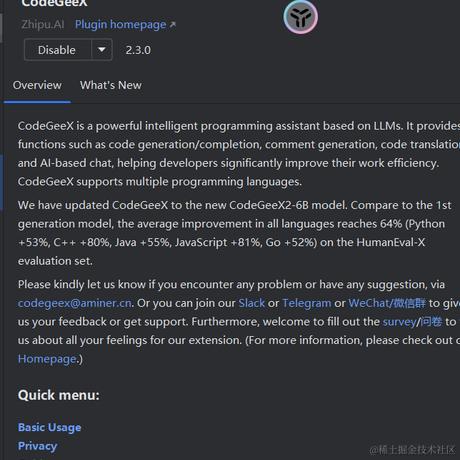Jump to Privacy in Quick menu
The image size is (460, 460).
38,446
